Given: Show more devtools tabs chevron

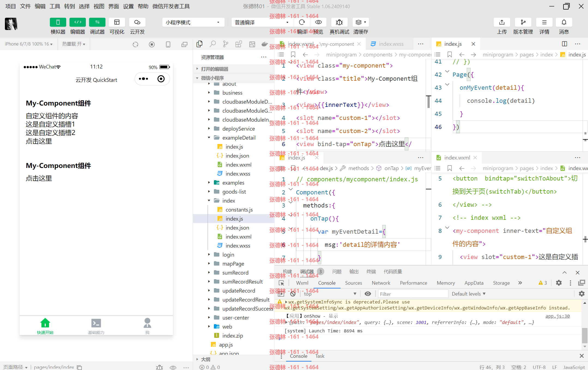Looking at the screenshot, I should click(520, 283).
